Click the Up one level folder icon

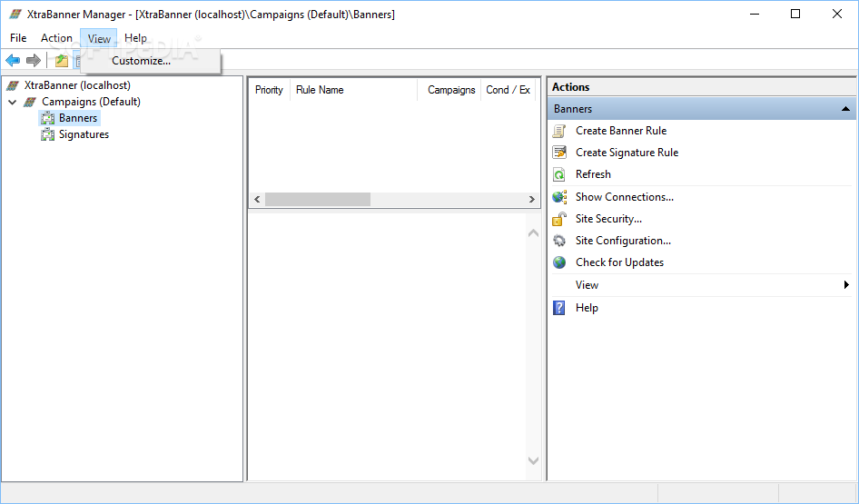click(x=62, y=60)
